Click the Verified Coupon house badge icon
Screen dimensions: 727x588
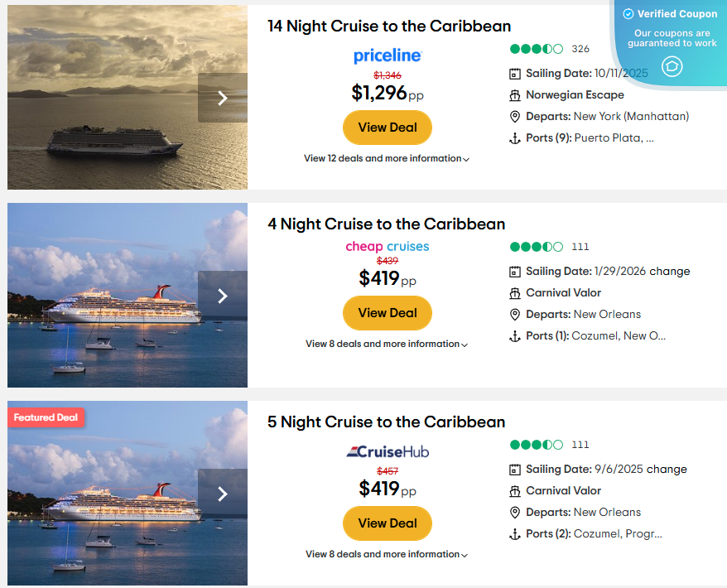pos(672,66)
